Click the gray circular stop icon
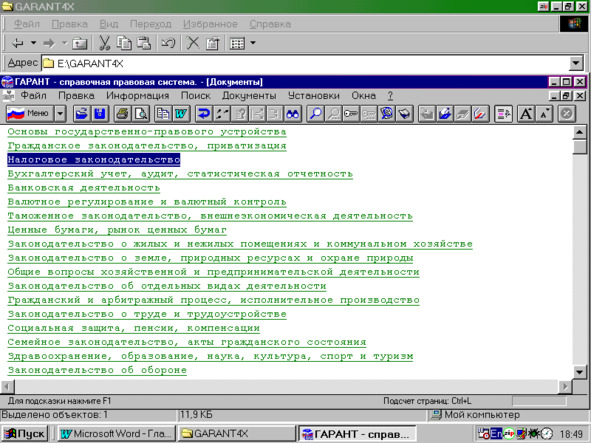Viewport: 591px width, 443px height. [x=567, y=113]
